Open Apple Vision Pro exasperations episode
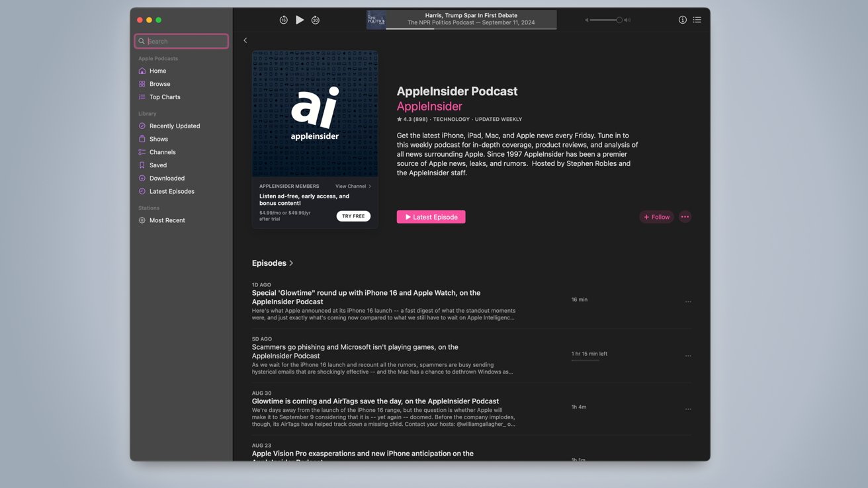This screenshot has height=488, width=868. pos(363,456)
